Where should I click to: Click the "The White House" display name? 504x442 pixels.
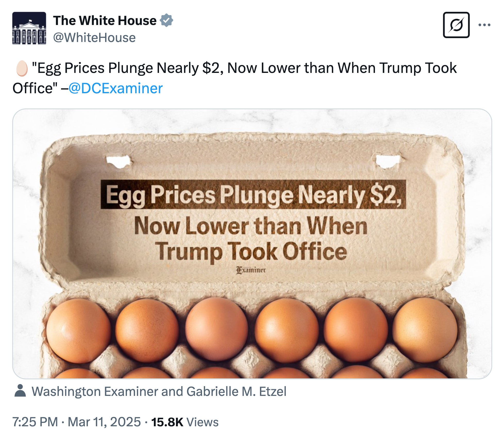tap(105, 20)
